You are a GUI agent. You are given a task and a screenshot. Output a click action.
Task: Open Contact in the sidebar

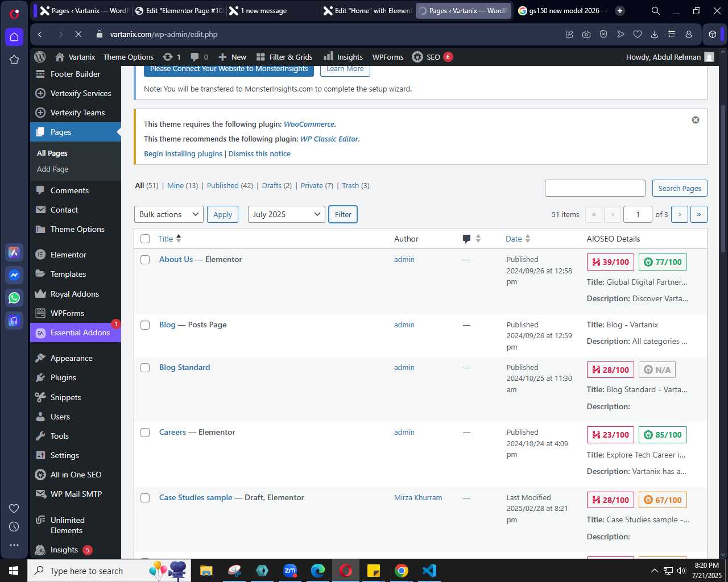64,210
